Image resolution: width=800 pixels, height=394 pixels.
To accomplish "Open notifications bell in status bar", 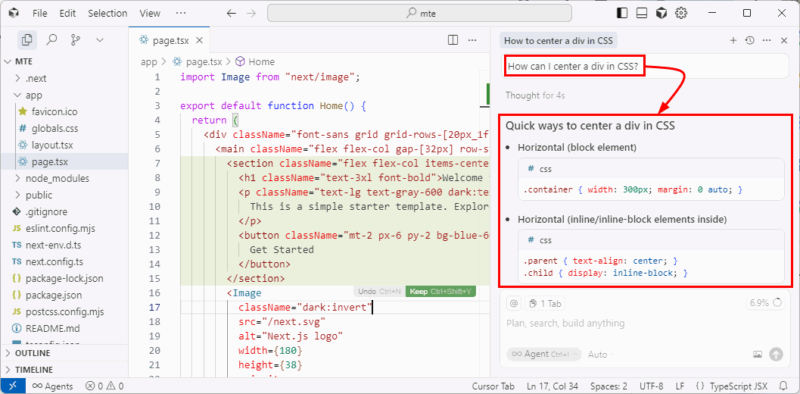I will tap(784, 386).
